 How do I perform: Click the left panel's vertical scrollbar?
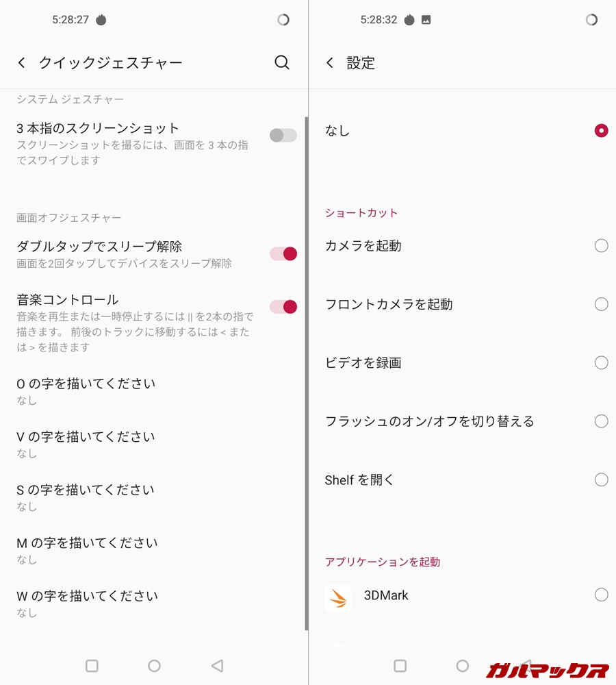[x=306, y=370]
